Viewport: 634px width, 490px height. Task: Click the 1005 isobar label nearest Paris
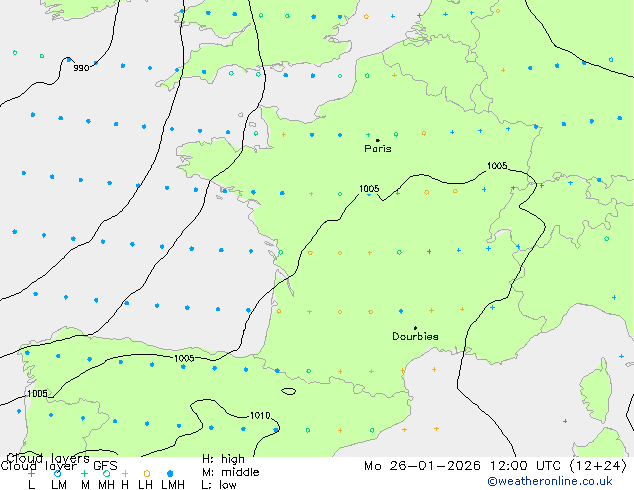tap(369, 188)
